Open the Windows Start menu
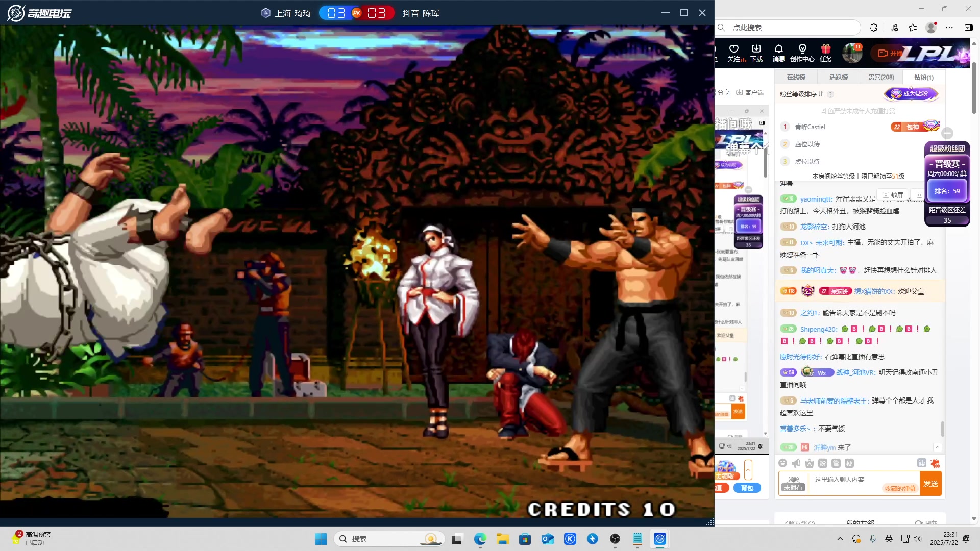Image resolution: width=980 pixels, height=551 pixels. (x=321, y=539)
